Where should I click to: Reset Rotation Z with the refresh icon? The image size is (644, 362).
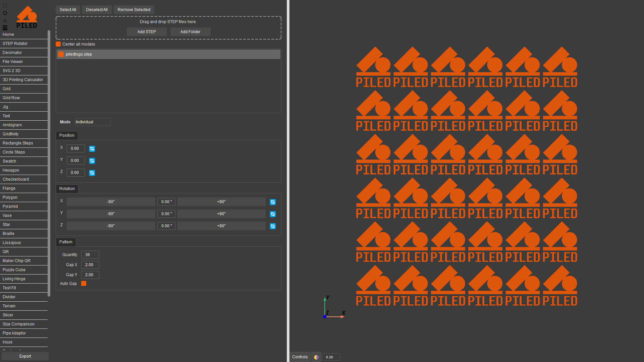pyautogui.click(x=273, y=226)
